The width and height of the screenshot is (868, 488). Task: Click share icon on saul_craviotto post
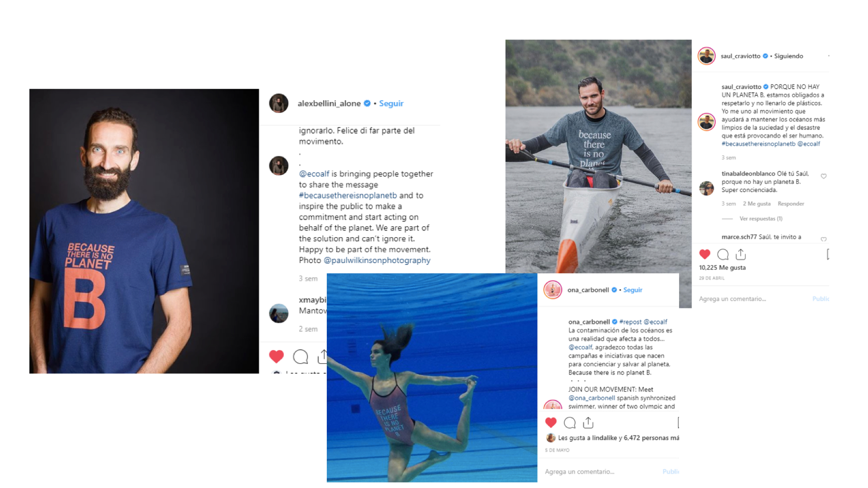(741, 254)
